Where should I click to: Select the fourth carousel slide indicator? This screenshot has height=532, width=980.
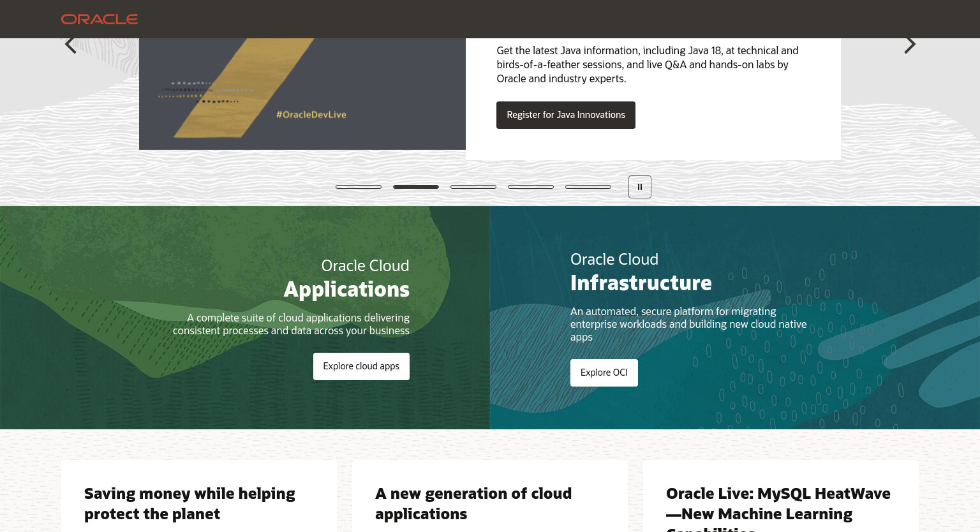click(x=531, y=187)
